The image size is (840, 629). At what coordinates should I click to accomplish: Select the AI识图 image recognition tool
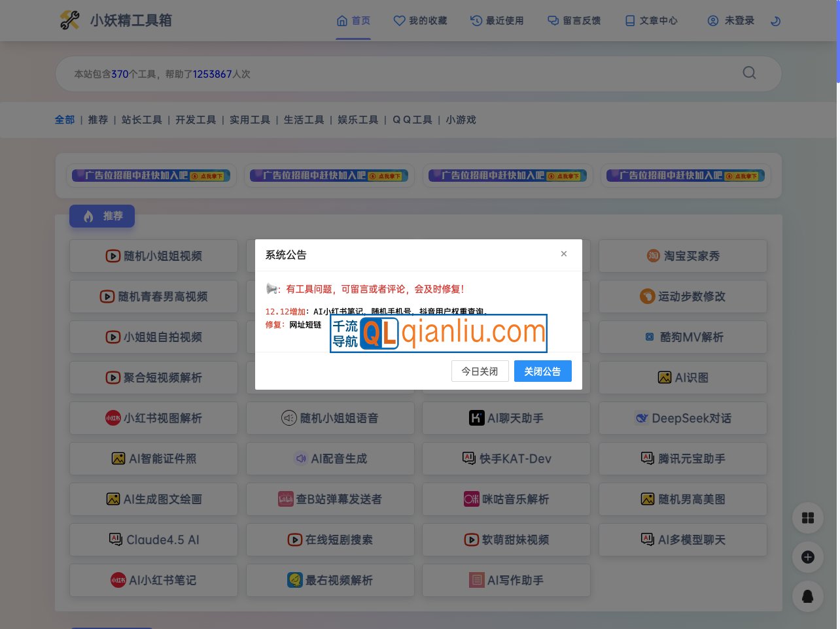pyautogui.click(x=682, y=377)
